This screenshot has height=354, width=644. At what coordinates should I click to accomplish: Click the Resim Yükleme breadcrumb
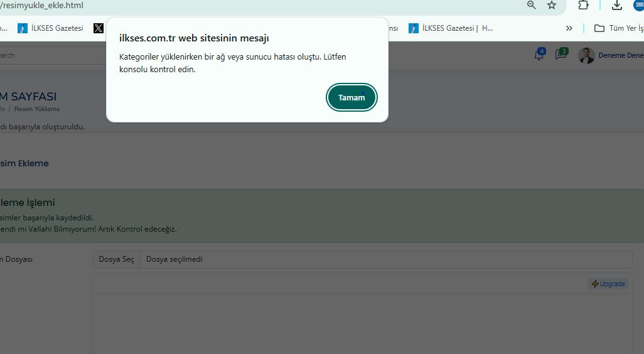37,109
